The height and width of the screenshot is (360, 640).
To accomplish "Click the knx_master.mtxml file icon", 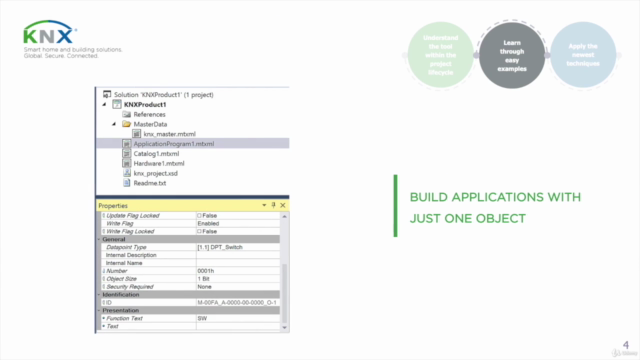I will click(x=136, y=134).
